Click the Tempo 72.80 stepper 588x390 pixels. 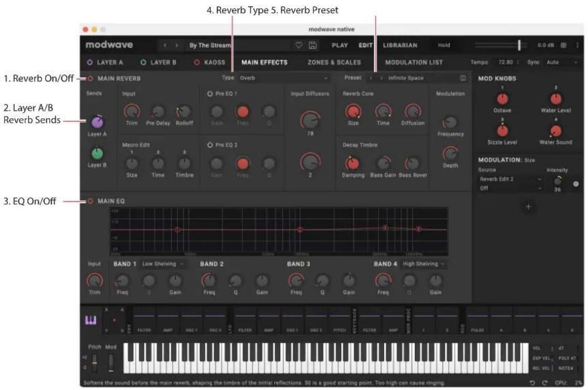[517, 62]
